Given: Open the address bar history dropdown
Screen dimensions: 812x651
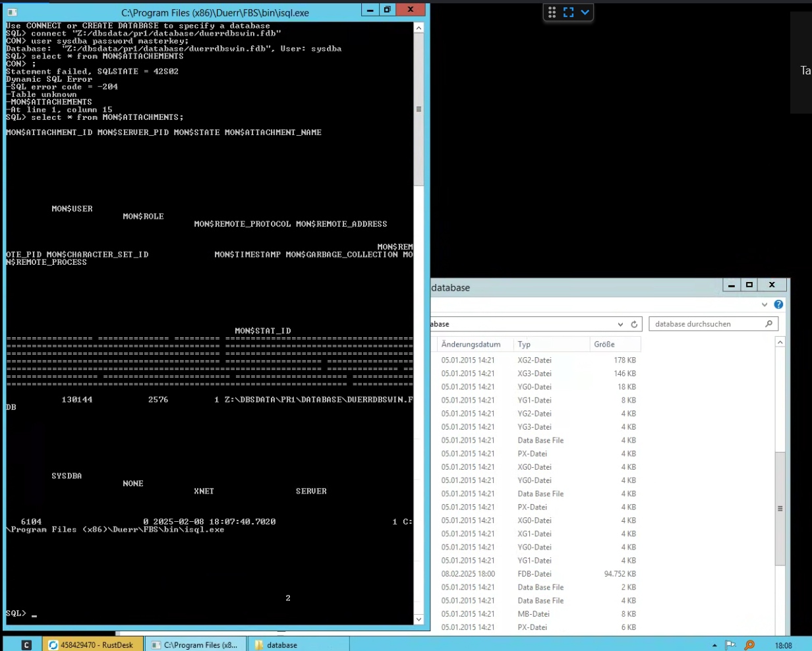Looking at the screenshot, I should (x=620, y=324).
